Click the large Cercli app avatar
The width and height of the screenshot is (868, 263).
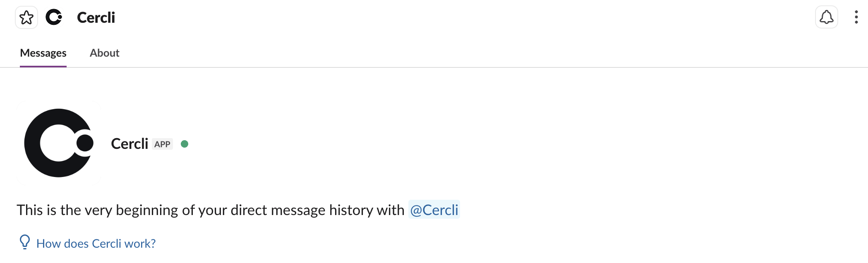click(59, 143)
